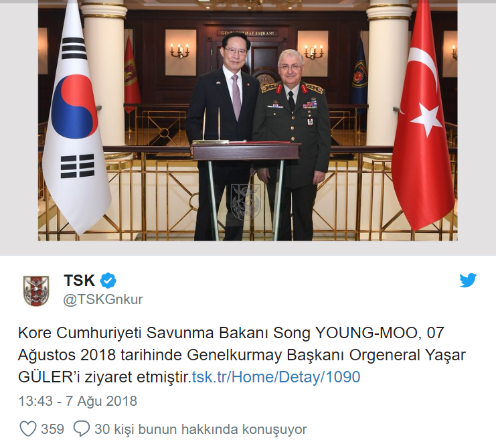The width and height of the screenshot is (496, 448).
Task: Click the Genelkurmay Başkanı door sign in photo
Action: (248, 33)
